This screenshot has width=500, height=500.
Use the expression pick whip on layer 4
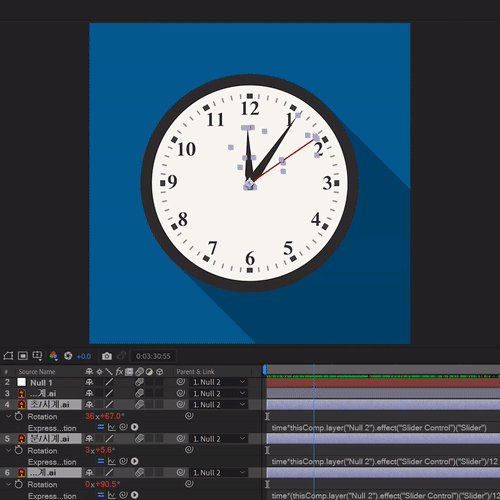(x=123, y=427)
